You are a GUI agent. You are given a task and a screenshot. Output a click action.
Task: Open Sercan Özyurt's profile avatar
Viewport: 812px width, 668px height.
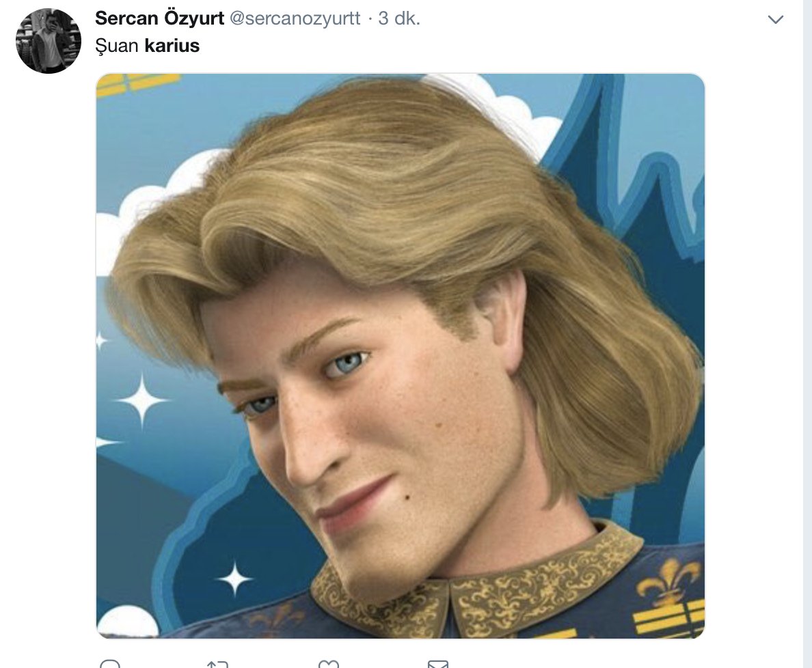coord(49,41)
